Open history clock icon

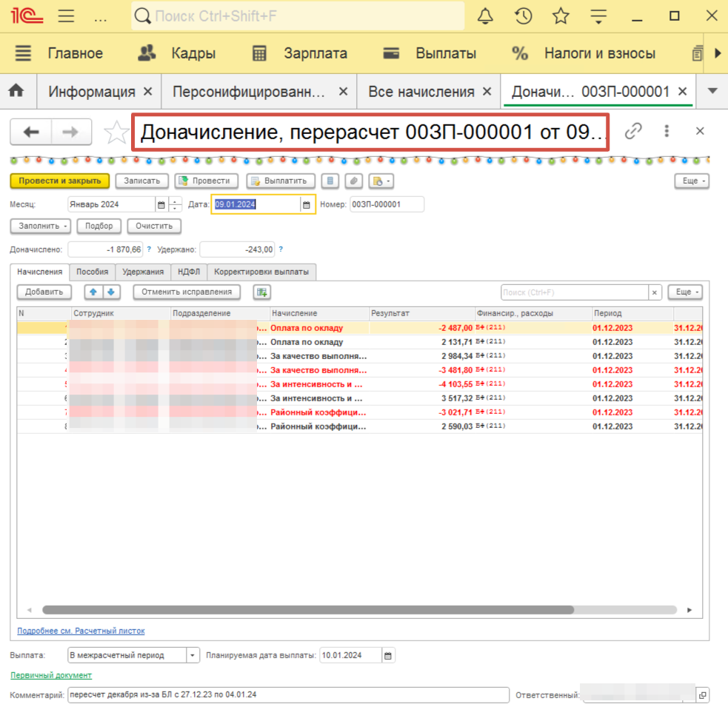coord(524,16)
